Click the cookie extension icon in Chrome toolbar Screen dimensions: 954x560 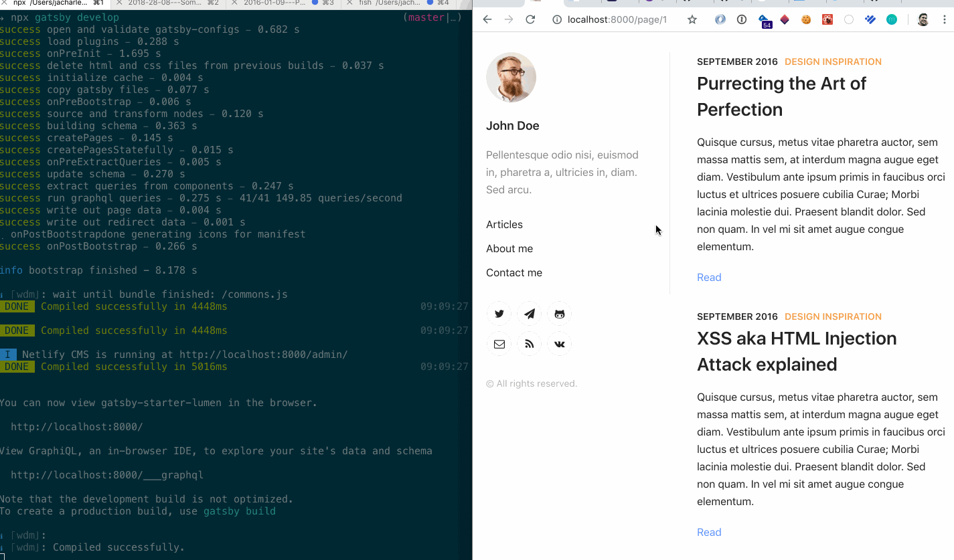pyautogui.click(x=806, y=20)
